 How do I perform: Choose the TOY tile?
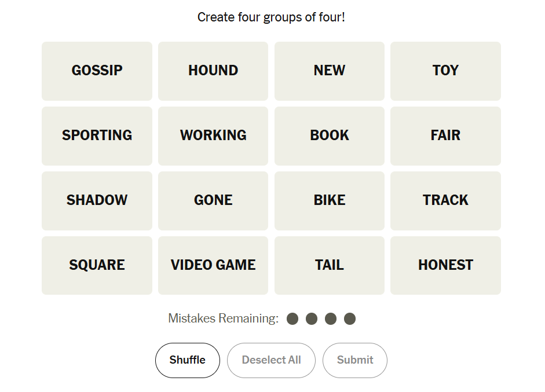pyautogui.click(x=445, y=71)
